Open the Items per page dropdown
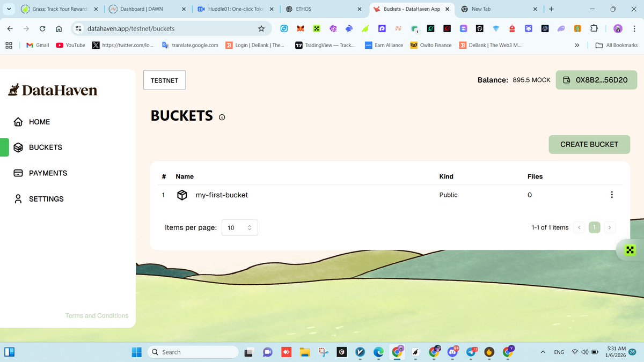 pyautogui.click(x=240, y=227)
